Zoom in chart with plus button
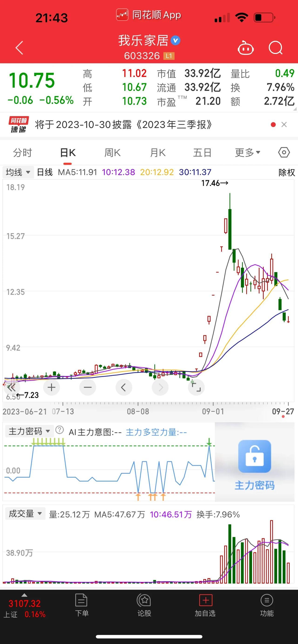 coord(51,387)
